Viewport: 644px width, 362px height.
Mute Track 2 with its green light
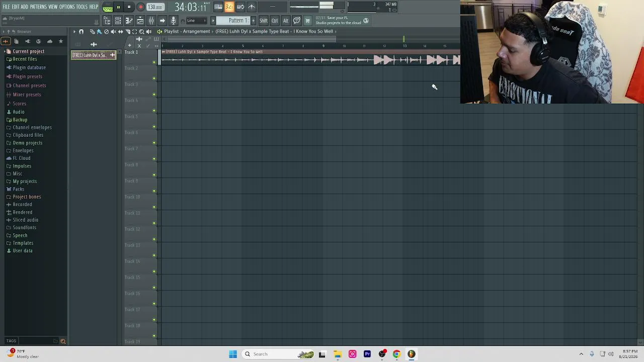(x=154, y=78)
